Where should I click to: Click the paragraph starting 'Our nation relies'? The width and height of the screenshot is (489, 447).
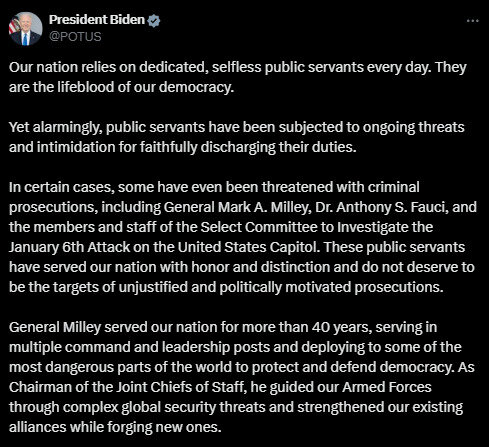point(238,77)
